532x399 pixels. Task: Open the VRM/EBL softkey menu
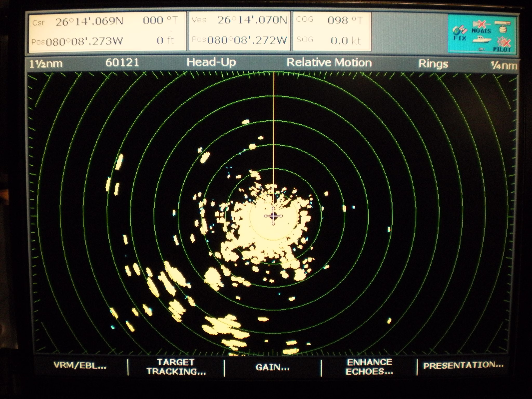[80, 366]
